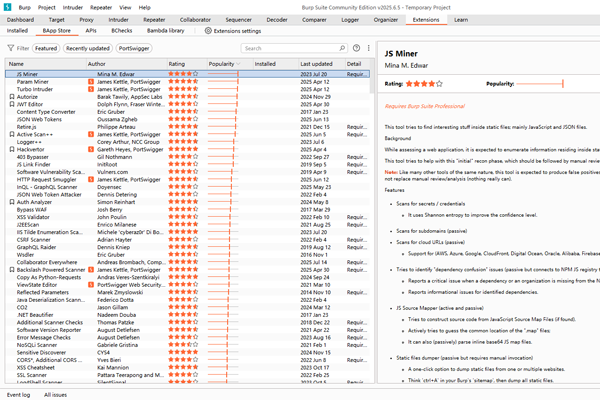Select the Retire.js row
The height and width of the screenshot is (400, 600).
[188, 127]
